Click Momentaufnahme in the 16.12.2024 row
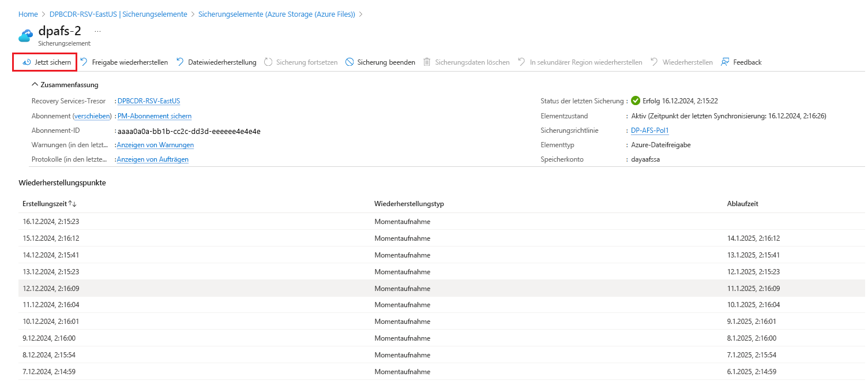Viewport: 868px width, 388px height. (x=403, y=222)
